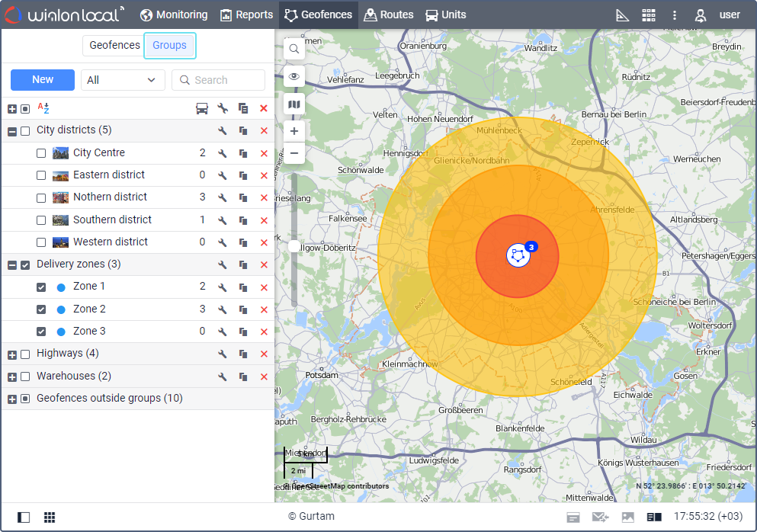Viewport: 757px width, 532px height.
Task: Open the All filter dropdown
Action: [x=123, y=80]
